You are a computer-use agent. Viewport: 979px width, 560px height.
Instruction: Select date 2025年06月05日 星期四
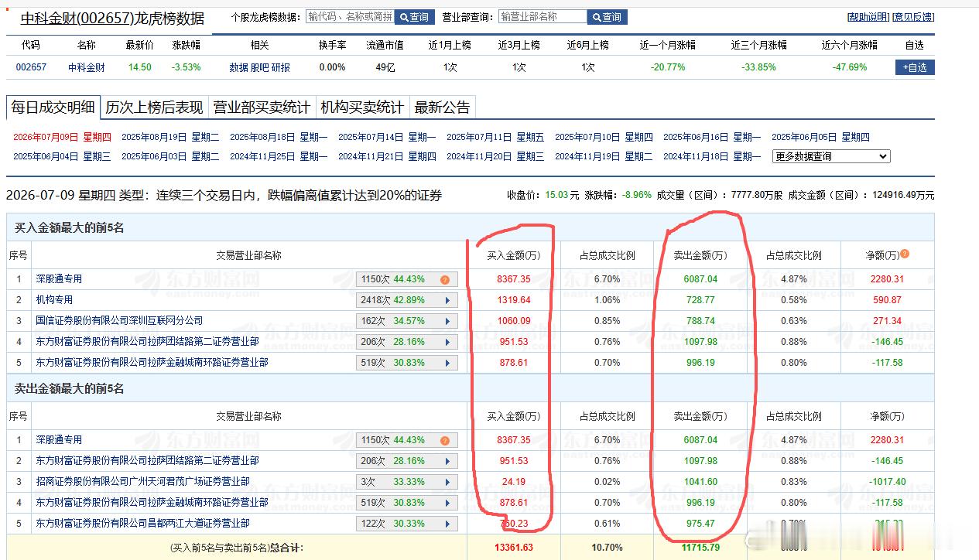[820, 137]
